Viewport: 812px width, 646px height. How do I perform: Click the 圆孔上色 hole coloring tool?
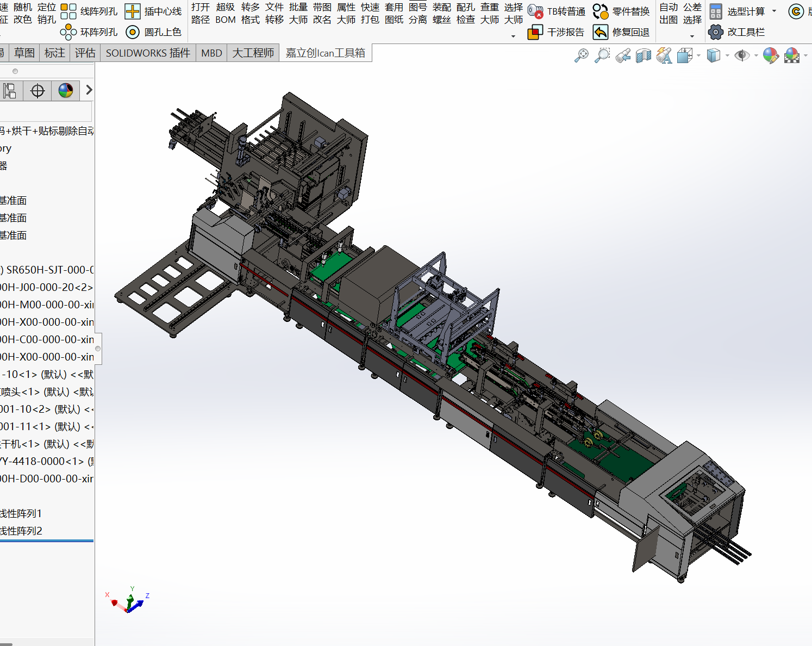coord(133,33)
